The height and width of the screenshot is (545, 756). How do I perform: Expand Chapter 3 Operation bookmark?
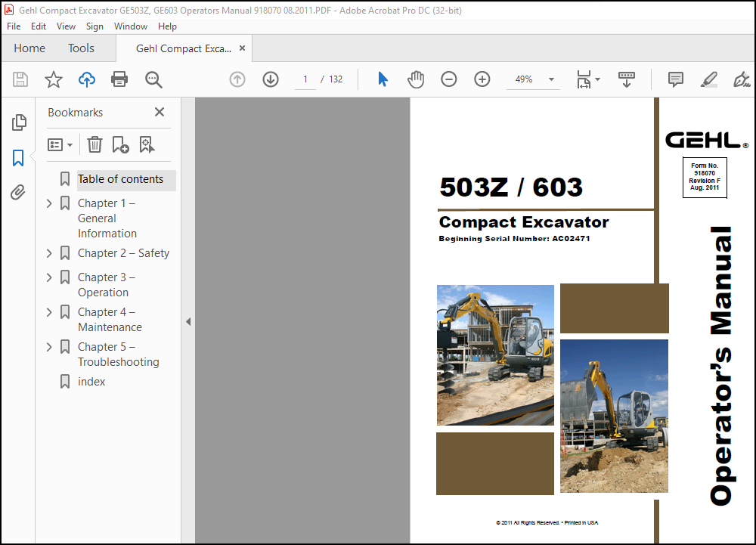coord(49,277)
